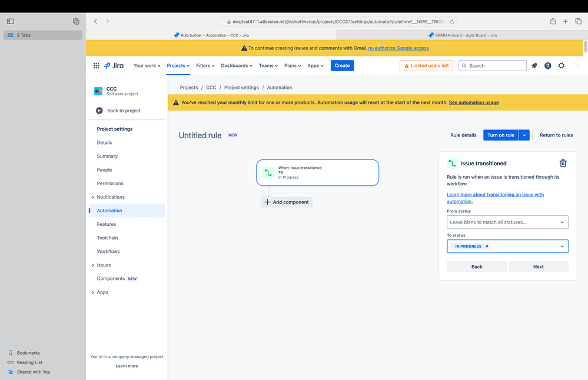Open the Filters menu
Viewport: 588px width, 380px height.
tap(205, 65)
